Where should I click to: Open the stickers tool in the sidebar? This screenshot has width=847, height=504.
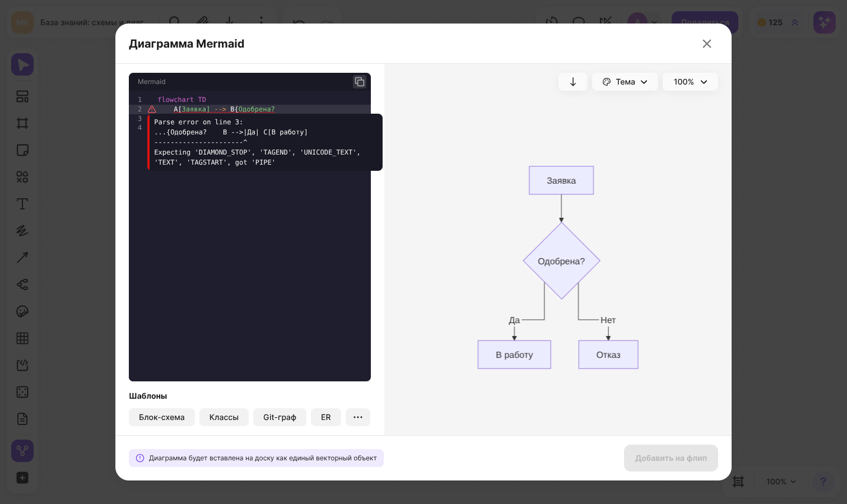22,311
